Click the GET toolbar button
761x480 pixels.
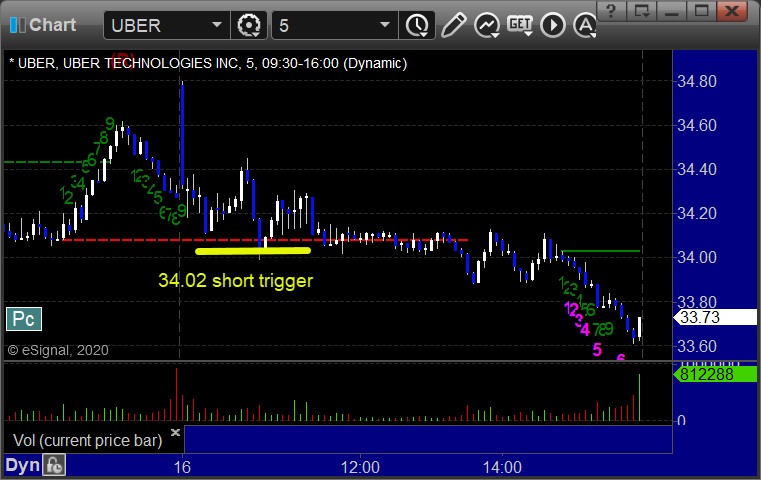click(520, 24)
